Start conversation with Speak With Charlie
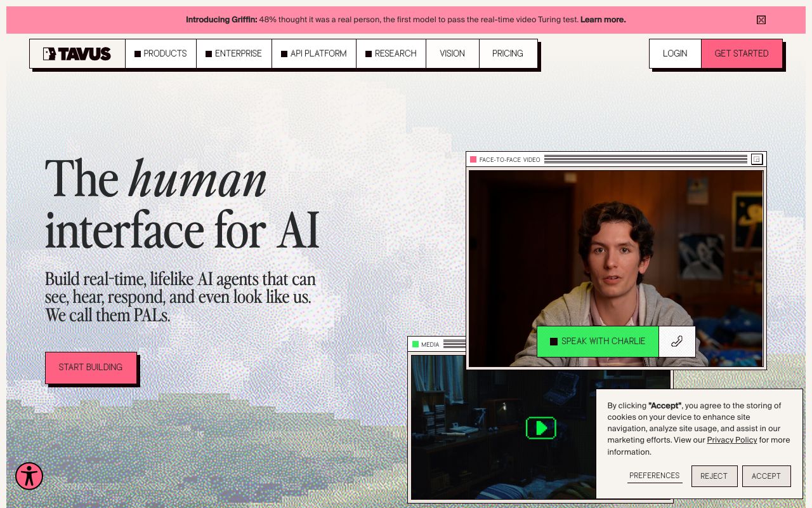812x508 pixels. click(x=598, y=342)
